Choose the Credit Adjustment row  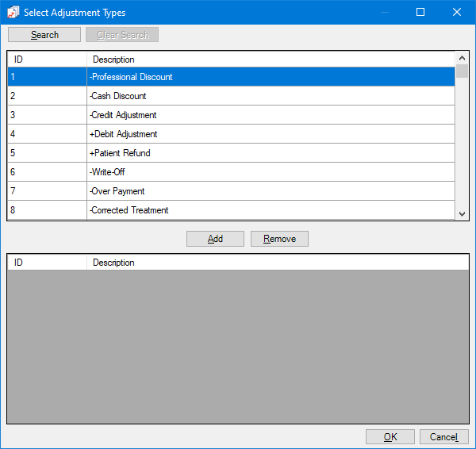(123, 115)
